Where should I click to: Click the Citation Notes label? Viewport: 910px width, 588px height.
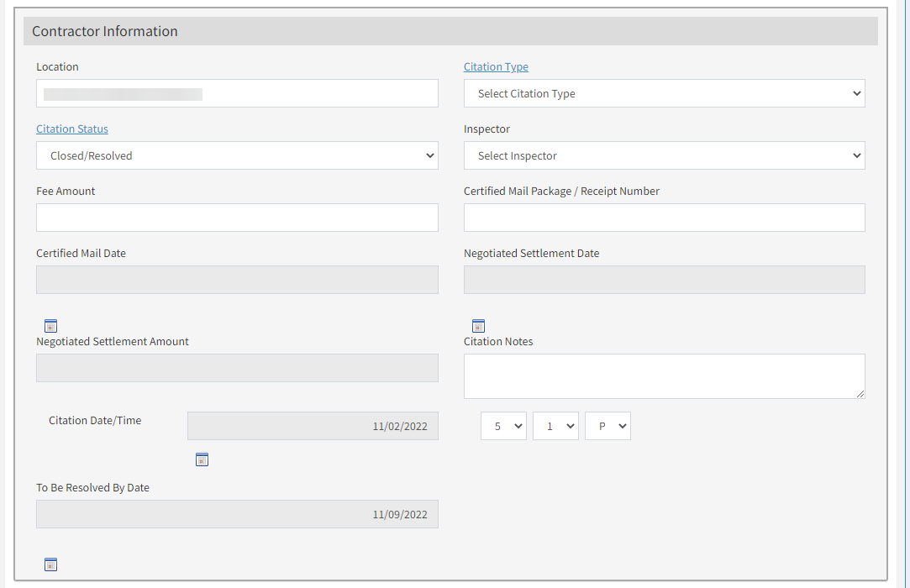[x=498, y=341]
